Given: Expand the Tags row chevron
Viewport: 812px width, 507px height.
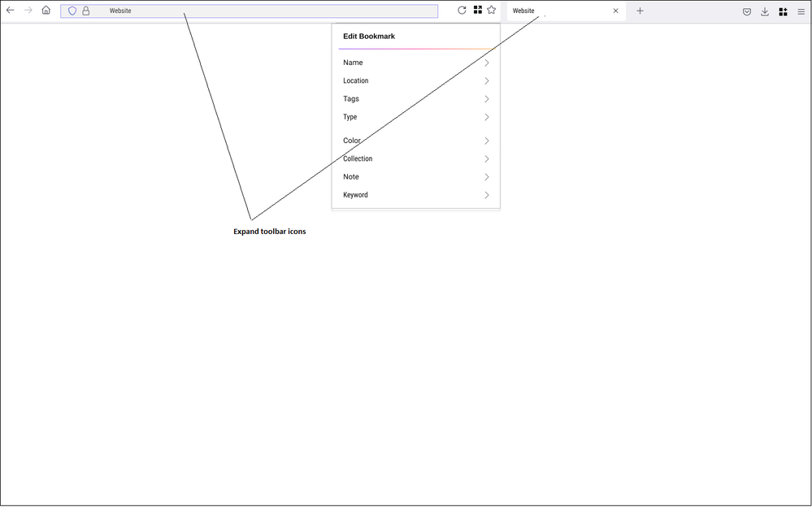Looking at the screenshot, I should (487, 99).
